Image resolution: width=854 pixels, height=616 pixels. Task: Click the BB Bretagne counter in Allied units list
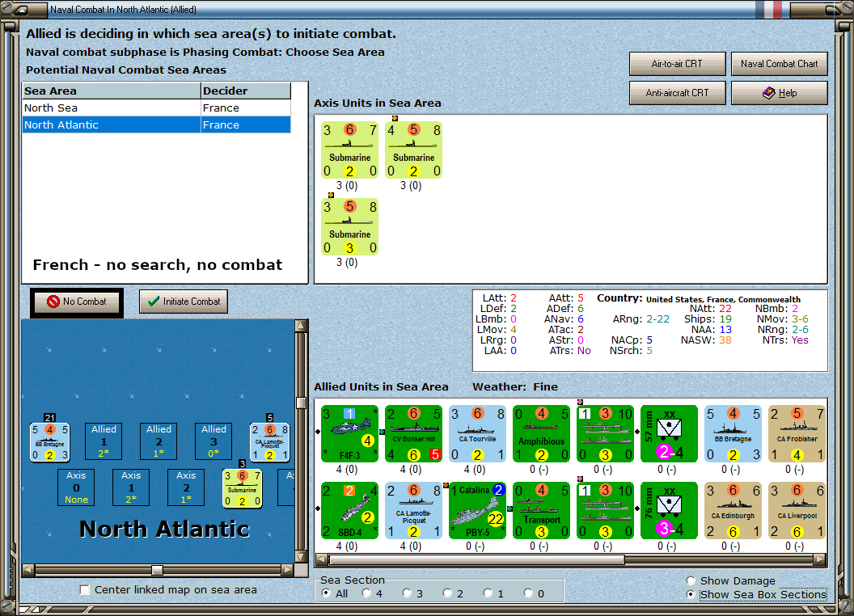coord(733,433)
